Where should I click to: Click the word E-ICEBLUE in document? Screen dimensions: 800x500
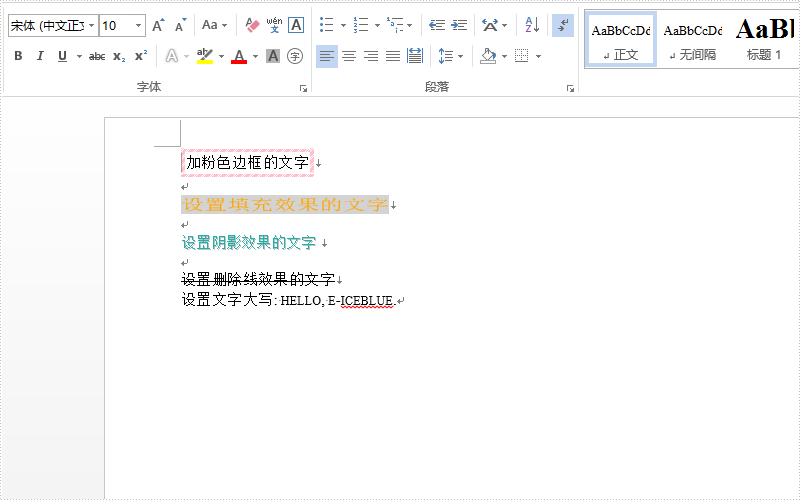[360, 301]
